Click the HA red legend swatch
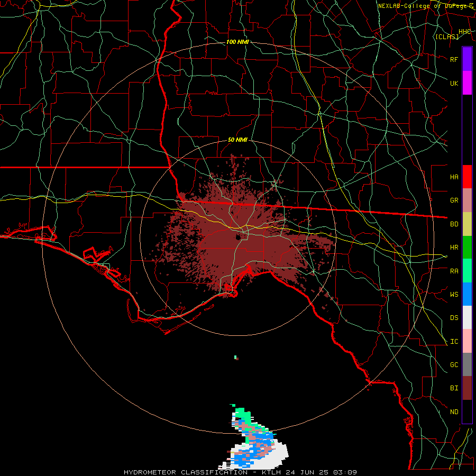This screenshot has height=476, width=476. click(x=467, y=177)
